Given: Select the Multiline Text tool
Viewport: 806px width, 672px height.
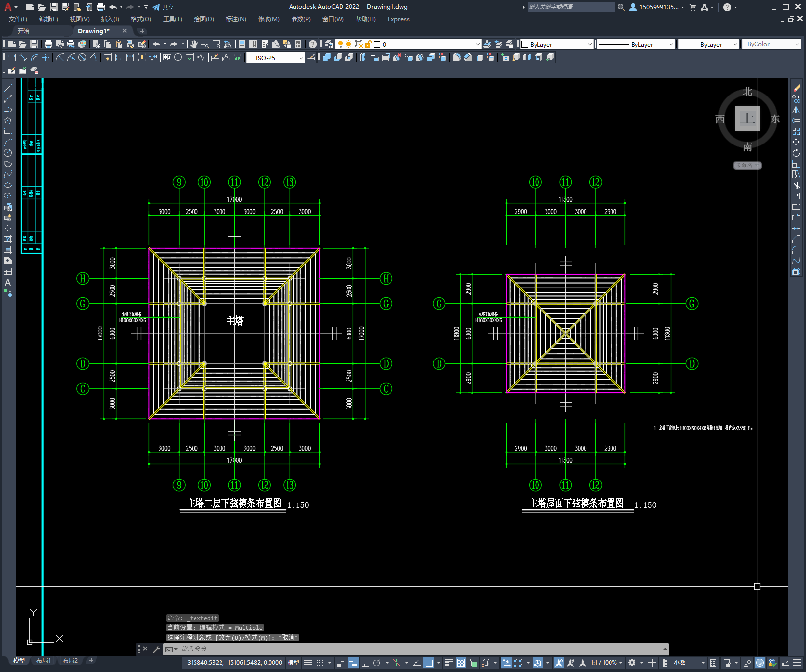Looking at the screenshot, I should click(8, 282).
